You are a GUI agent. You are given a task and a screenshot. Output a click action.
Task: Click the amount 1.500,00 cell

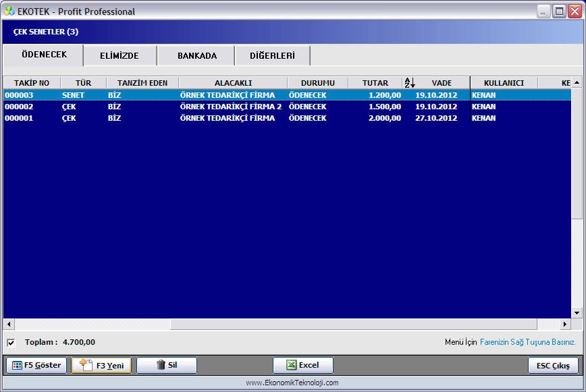tap(385, 107)
